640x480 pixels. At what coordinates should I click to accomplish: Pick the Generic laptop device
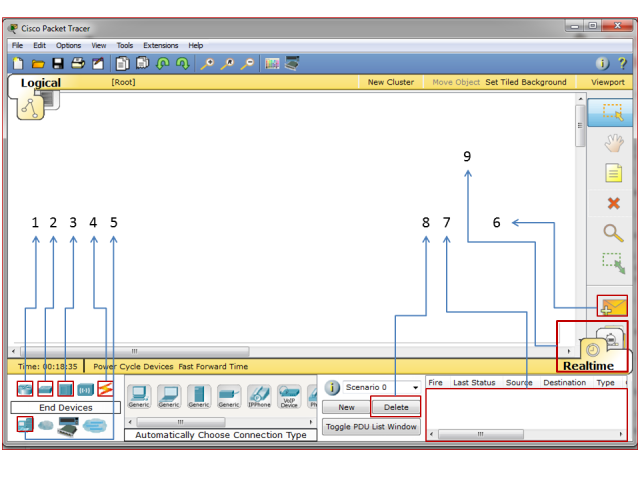pos(169,396)
